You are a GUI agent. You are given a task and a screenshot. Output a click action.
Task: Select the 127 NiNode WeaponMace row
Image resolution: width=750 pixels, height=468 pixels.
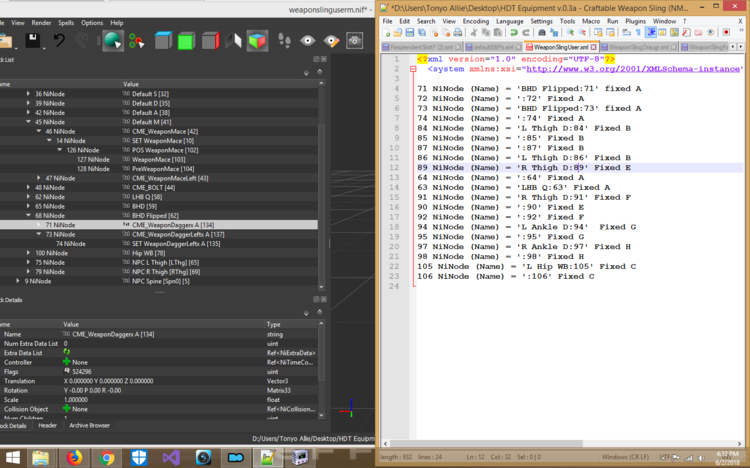tap(159, 159)
